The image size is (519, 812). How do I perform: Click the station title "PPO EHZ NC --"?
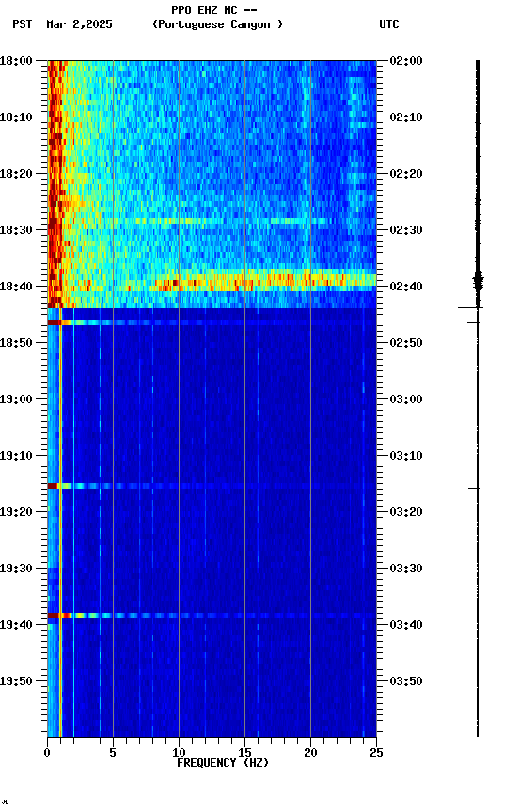click(214, 10)
